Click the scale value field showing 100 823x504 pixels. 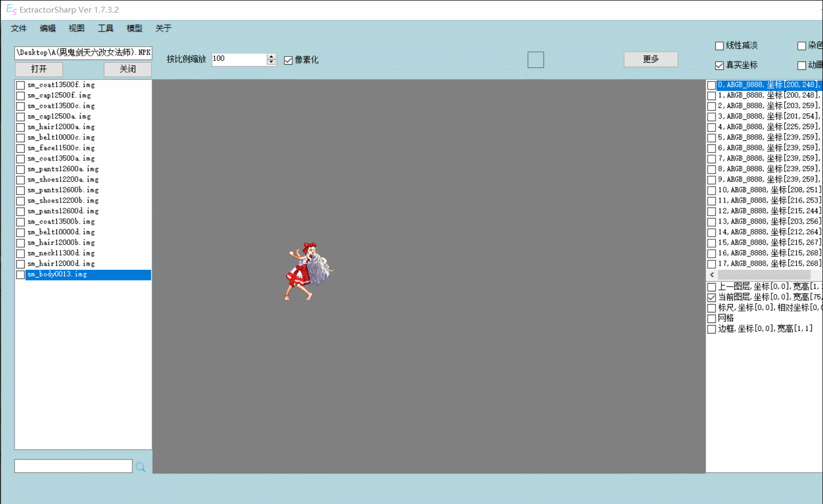pos(240,59)
